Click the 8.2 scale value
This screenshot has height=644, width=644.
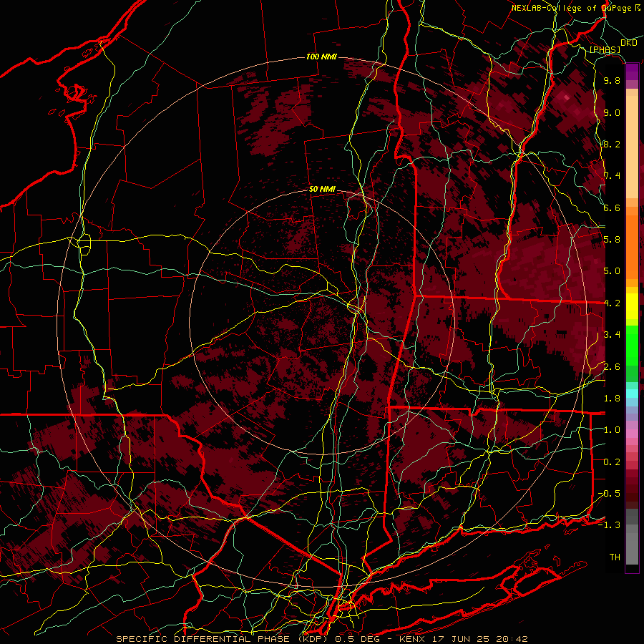click(612, 145)
